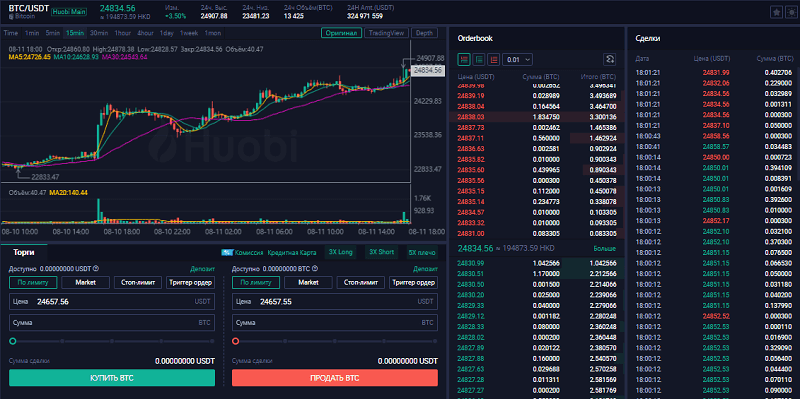The height and width of the screenshot is (399, 800).
Task: Click the commission percent badge icon
Action: coord(227,253)
